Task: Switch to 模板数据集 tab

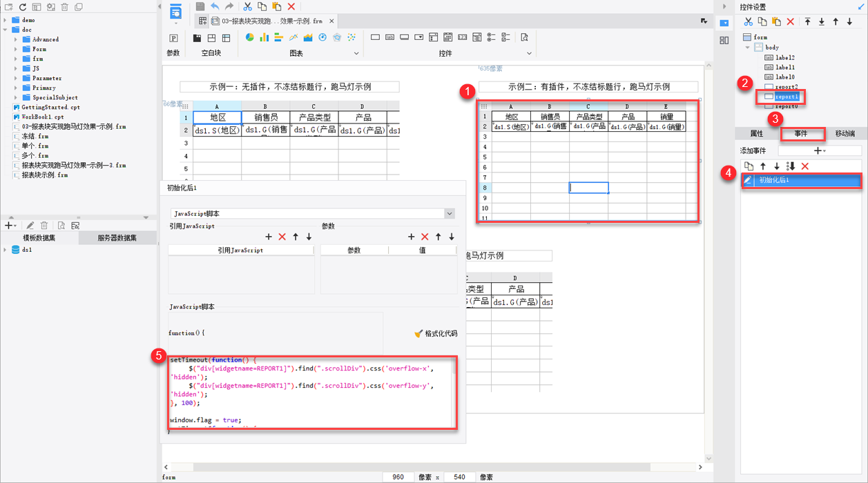Action: [x=39, y=238]
